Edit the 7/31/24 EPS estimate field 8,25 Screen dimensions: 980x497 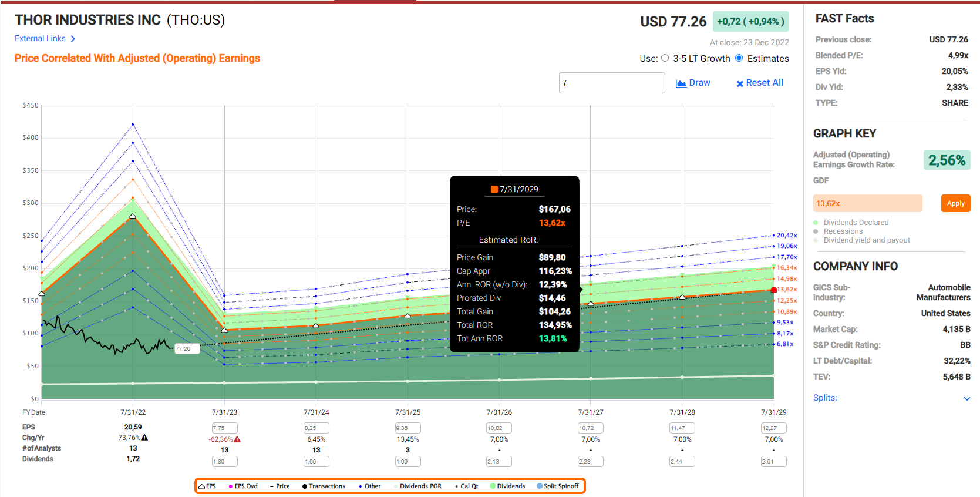tap(316, 428)
